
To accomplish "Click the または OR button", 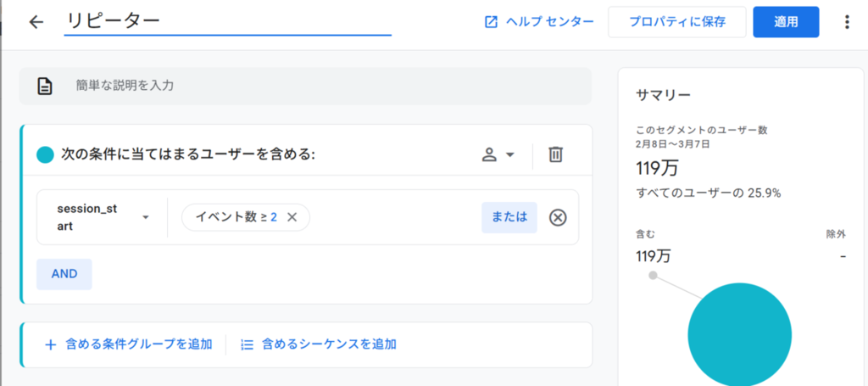I will click(509, 217).
